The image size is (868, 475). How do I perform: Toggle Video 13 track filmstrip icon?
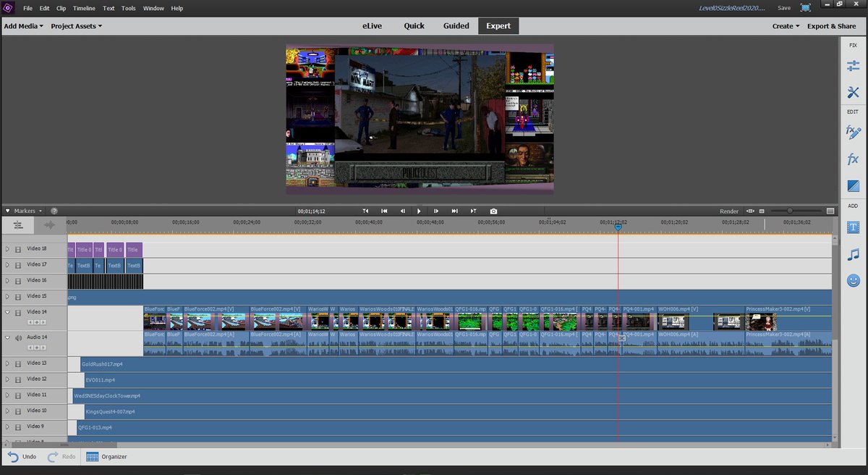(x=18, y=363)
